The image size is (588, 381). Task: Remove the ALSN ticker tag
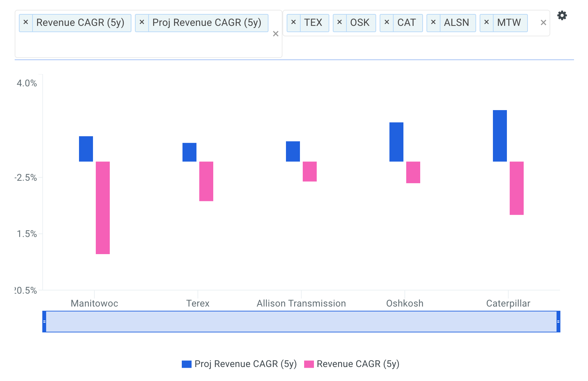(x=433, y=23)
